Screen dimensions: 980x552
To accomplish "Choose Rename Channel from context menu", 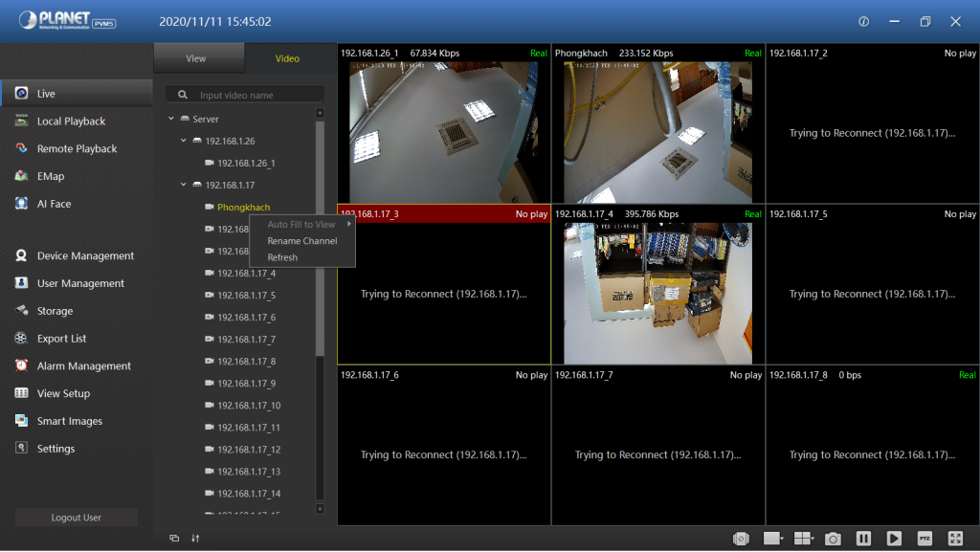I will (x=302, y=240).
